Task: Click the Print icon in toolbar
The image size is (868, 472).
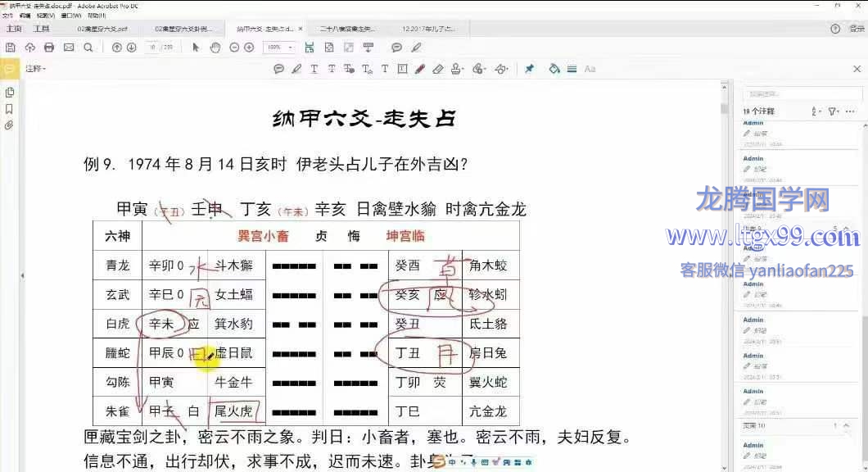Action: point(49,48)
